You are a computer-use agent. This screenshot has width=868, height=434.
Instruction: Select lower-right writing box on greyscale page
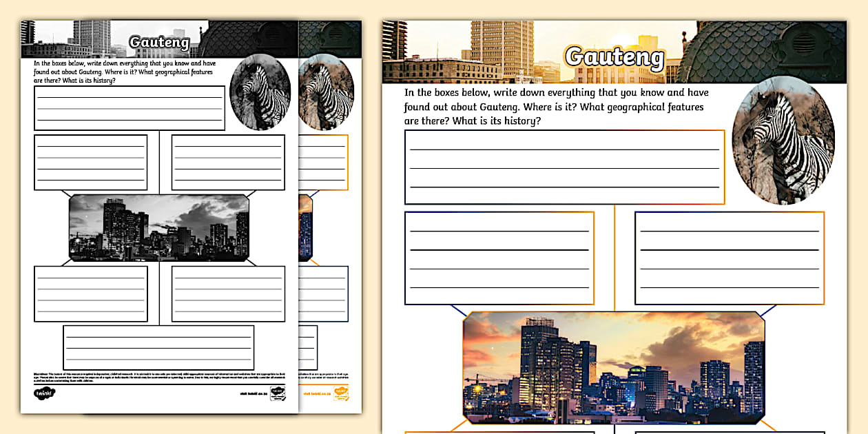coord(228,293)
